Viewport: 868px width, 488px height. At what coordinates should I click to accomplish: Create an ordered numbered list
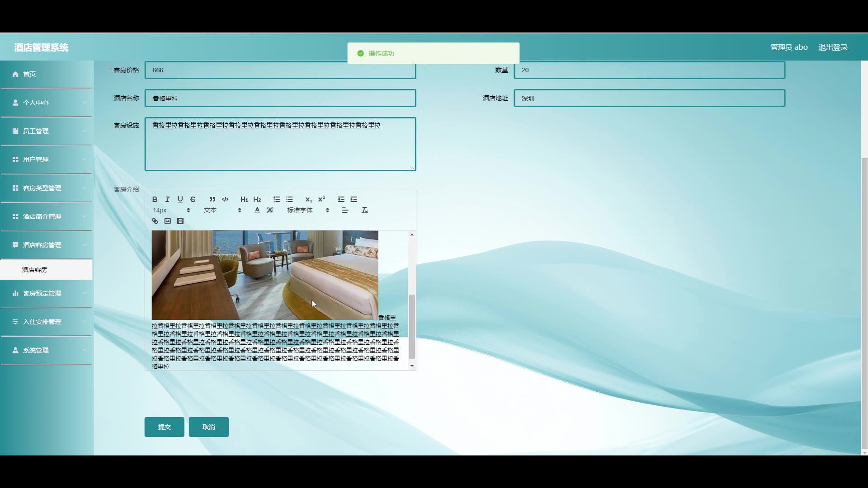[x=277, y=199]
